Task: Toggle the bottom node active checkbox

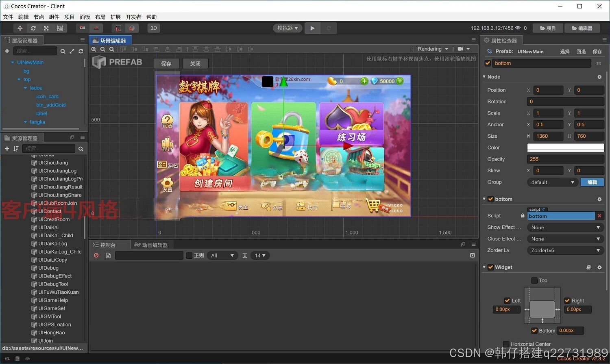Action: pyautogui.click(x=488, y=63)
